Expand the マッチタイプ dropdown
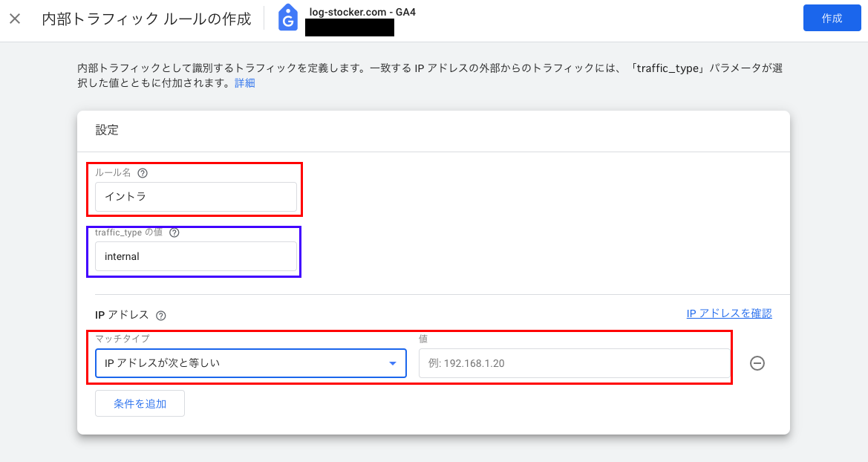 click(251, 363)
